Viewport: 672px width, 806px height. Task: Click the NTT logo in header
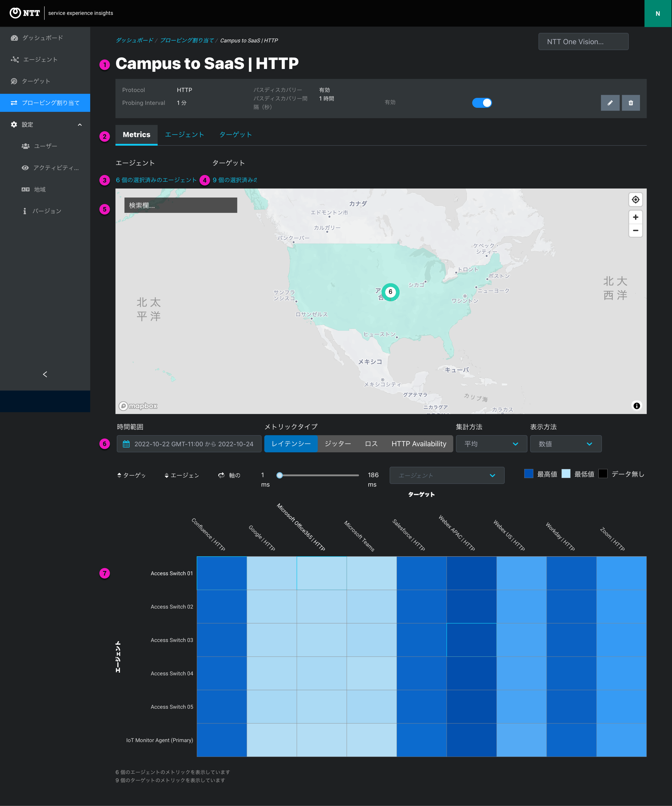coord(24,13)
